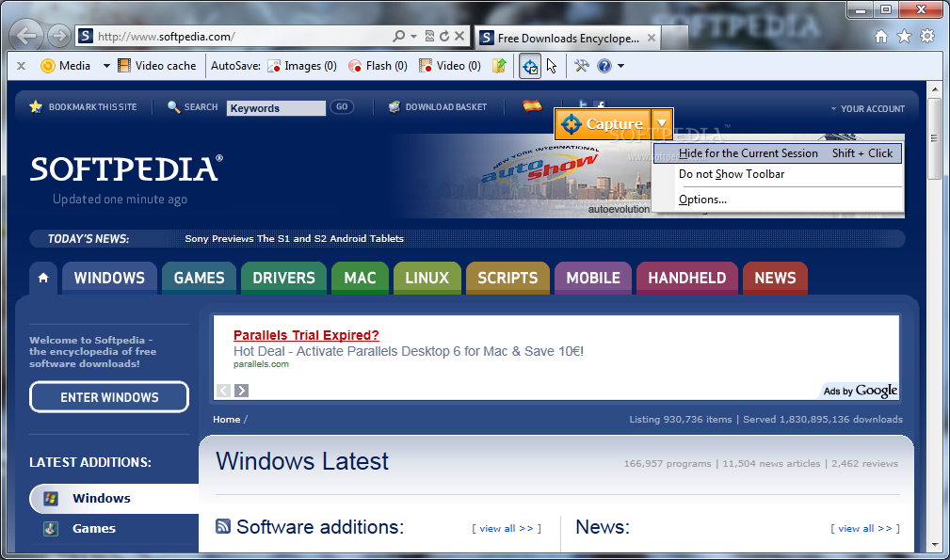Switch to the News category tab
This screenshot has height=560, width=950.
click(775, 278)
